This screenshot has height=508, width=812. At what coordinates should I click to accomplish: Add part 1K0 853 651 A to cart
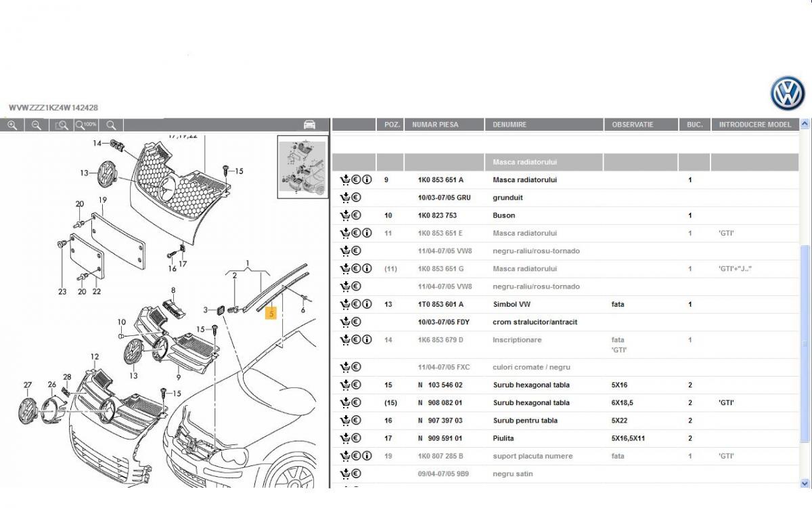(345, 180)
